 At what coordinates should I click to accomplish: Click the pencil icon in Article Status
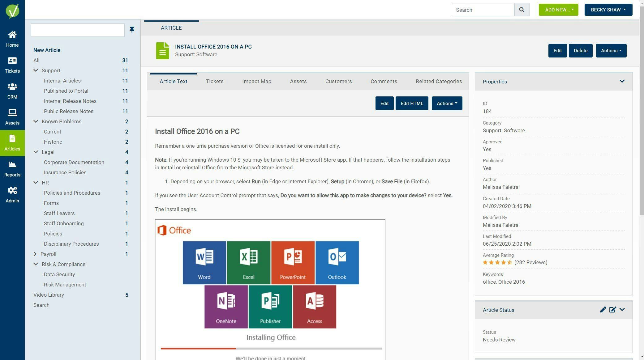[x=603, y=310]
